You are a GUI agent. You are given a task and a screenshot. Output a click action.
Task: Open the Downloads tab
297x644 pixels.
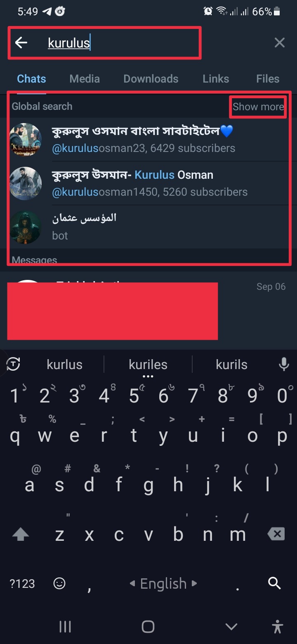pyautogui.click(x=151, y=78)
